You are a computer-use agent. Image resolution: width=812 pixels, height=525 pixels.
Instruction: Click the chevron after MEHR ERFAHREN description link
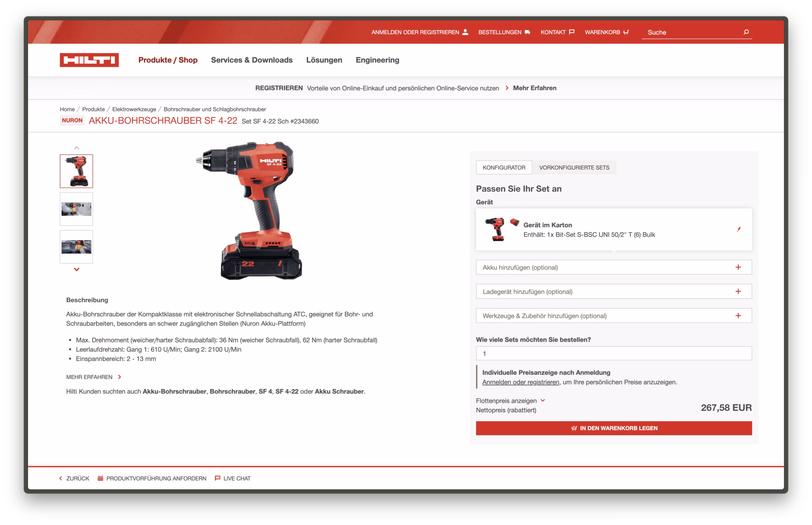(x=119, y=377)
